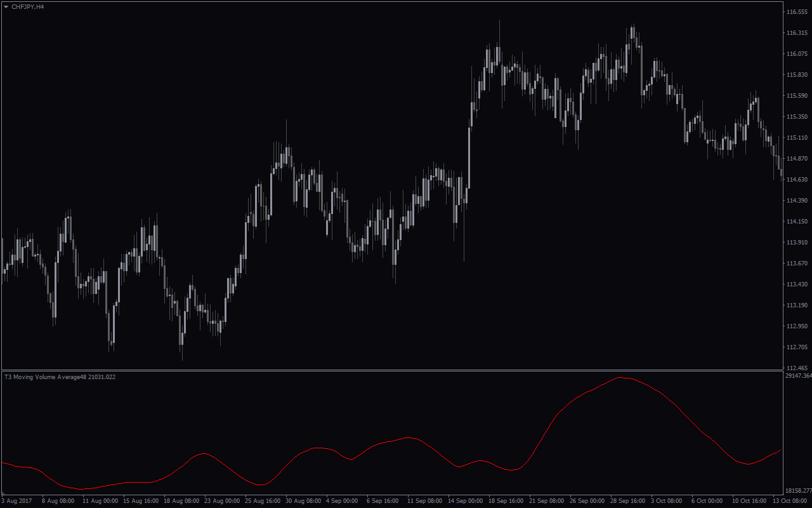The height and width of the screenshot is (508, 812).
Task: Click the 3 Aug 2017 date label
Action: [16, 501]
